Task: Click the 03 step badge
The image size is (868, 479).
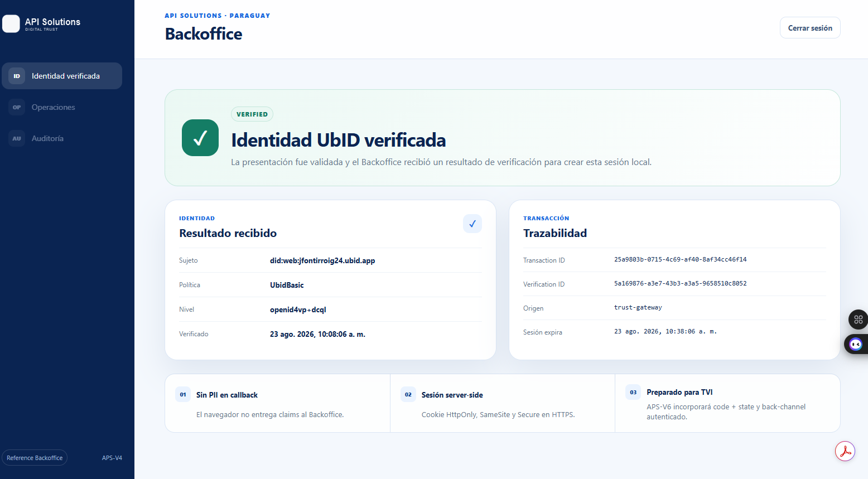Action: pos(633,392)
